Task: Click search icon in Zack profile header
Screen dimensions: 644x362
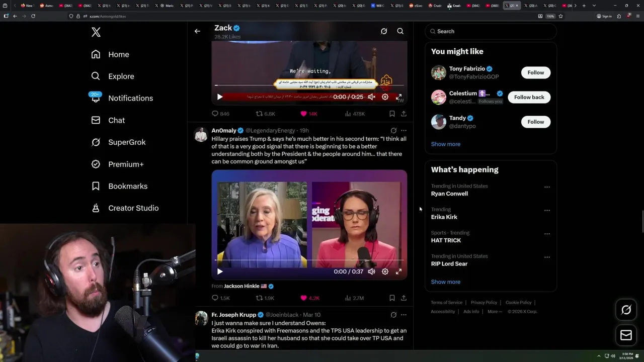Action: point(400,31)
